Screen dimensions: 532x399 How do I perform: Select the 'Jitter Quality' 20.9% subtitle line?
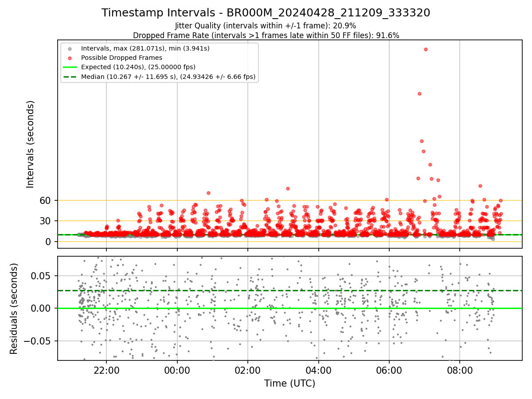[266, 26]
